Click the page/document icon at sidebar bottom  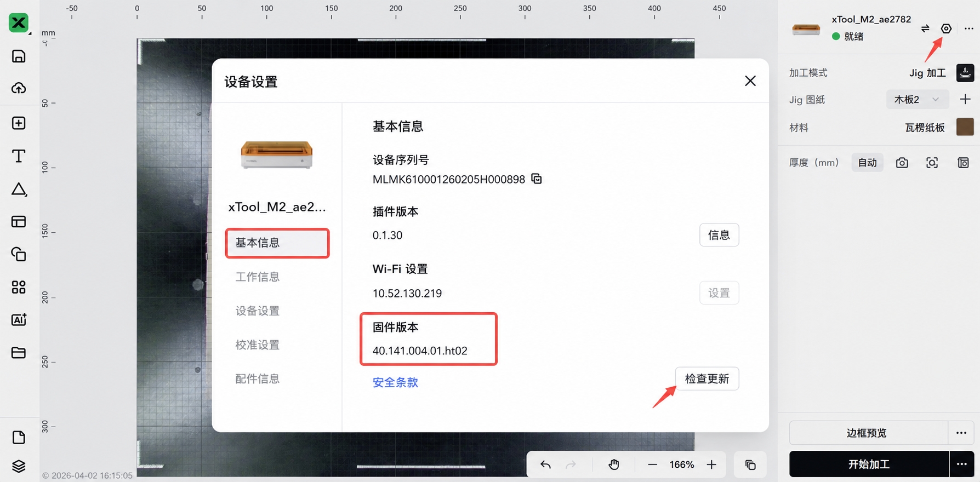click(19, 437)
